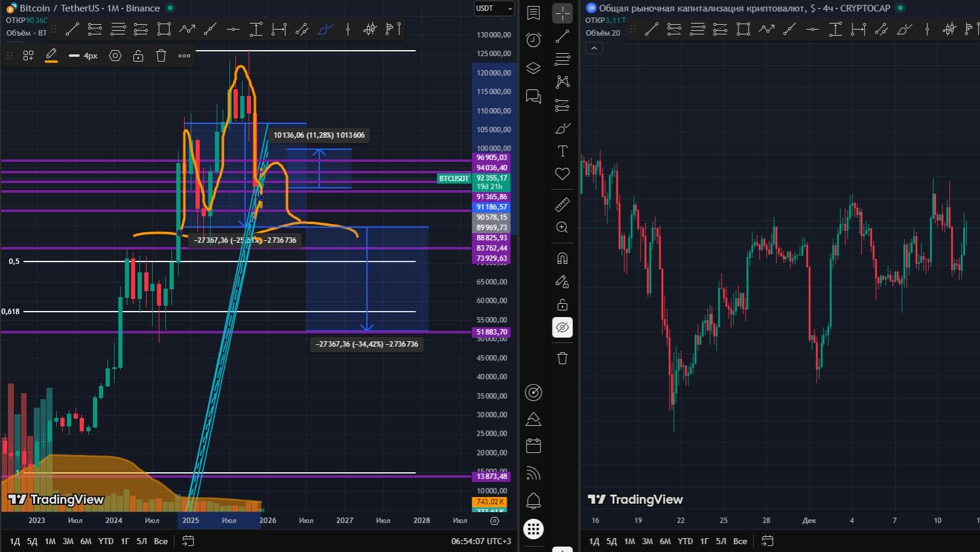
Task: Select 5Д range on Bitcoin chart
Action: [x=33, y=541]
